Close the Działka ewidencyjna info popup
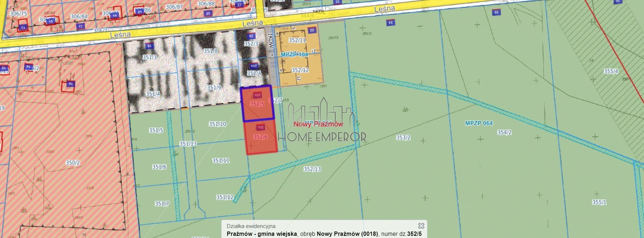The width and height of the screenshot is (644, 238). click(x=421, y=225)
